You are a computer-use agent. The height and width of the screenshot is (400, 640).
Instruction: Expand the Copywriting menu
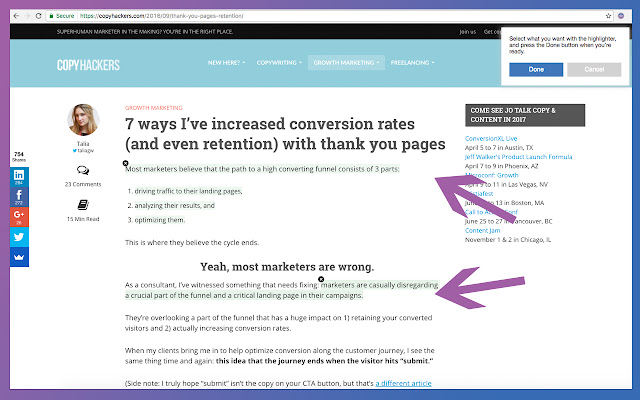tap(279, 62)
